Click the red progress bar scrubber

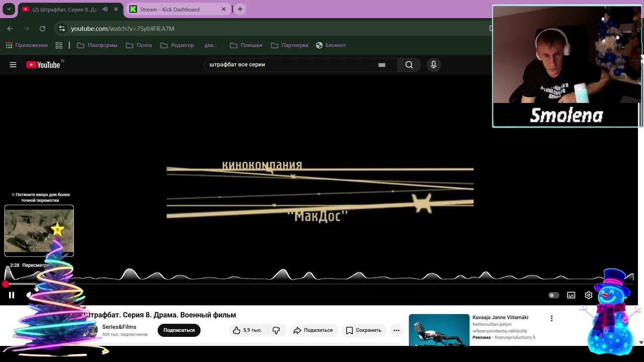(x=5, y=284)
